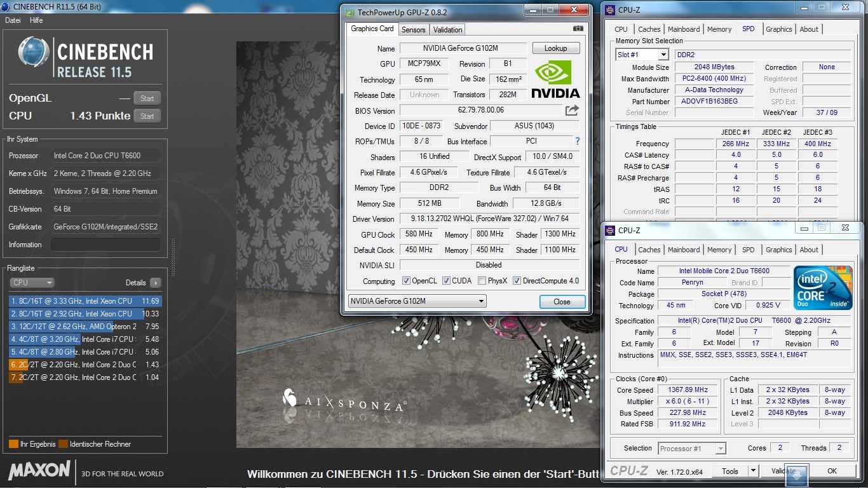Click the Max Bandwidth value PC2-6400
The image size is (868, 488).
714,78
